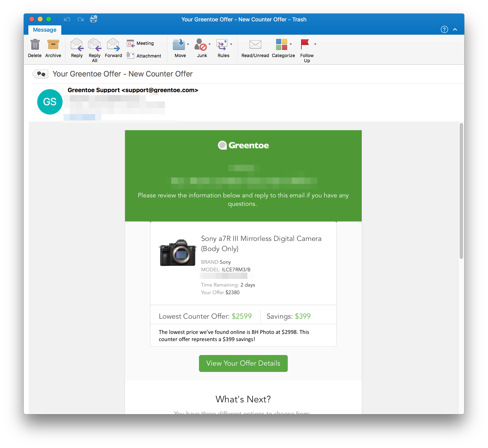Minimize the window with yellow button
Screen dimensions: 488x448
(40, 19)
